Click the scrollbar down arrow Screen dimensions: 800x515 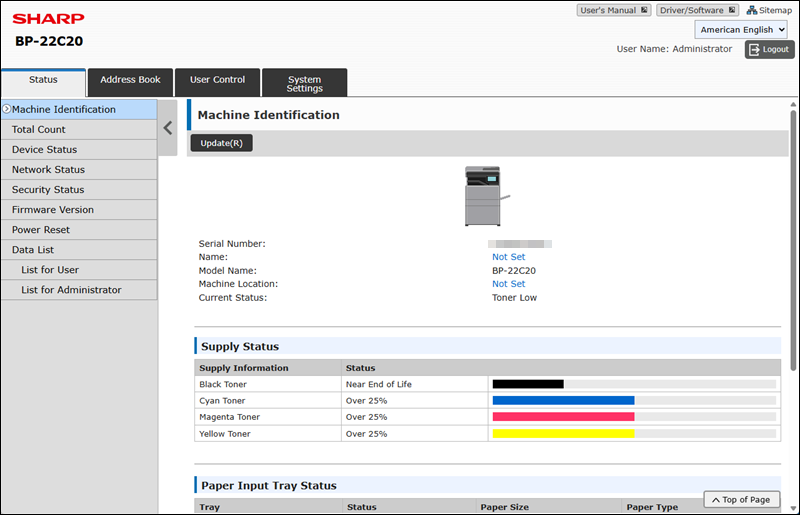coord(793,508)
